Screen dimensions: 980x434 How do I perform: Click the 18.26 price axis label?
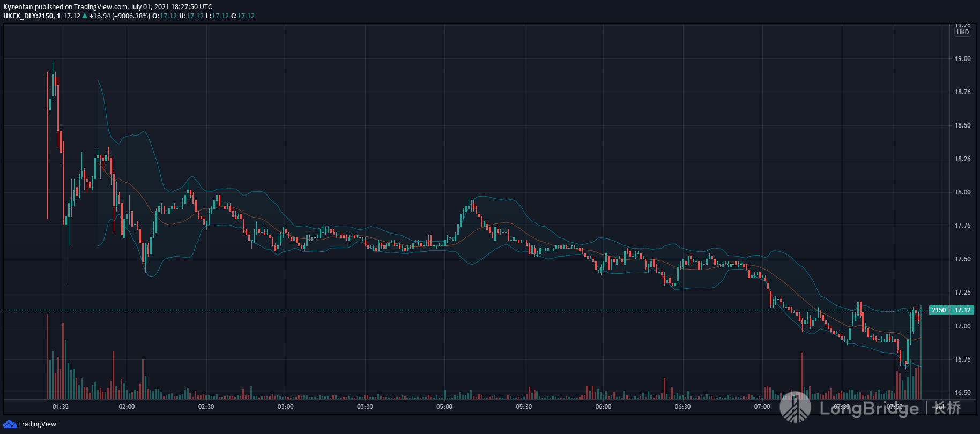(x=962, y=159)
